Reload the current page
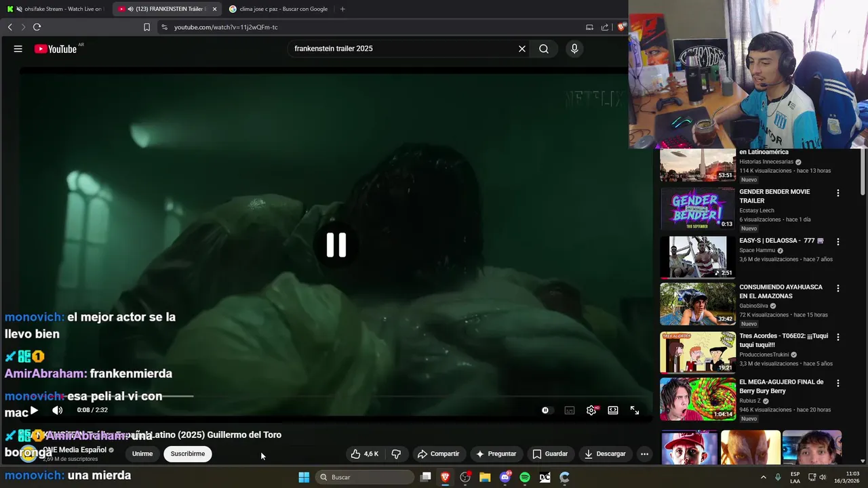Viewport: 868px width, 488px height. click(x=37, y=27)
